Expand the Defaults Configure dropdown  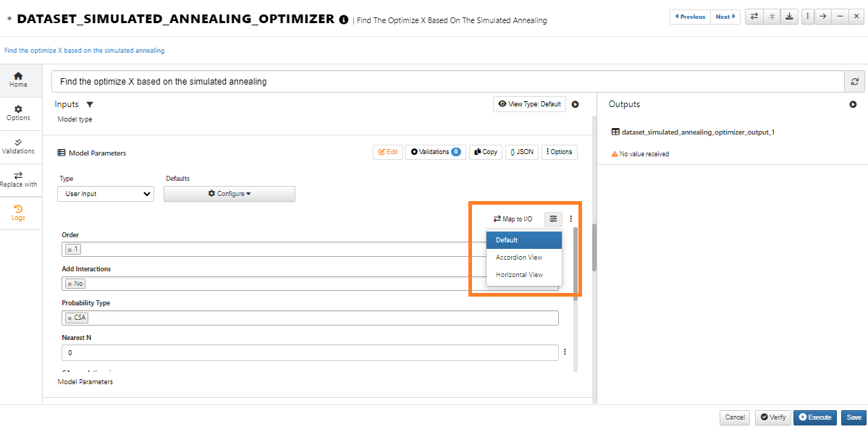pos(229,194)
